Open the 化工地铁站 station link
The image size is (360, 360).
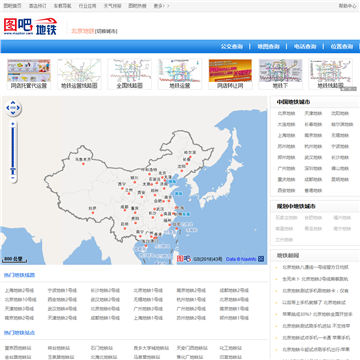click(x=230, y=348)
